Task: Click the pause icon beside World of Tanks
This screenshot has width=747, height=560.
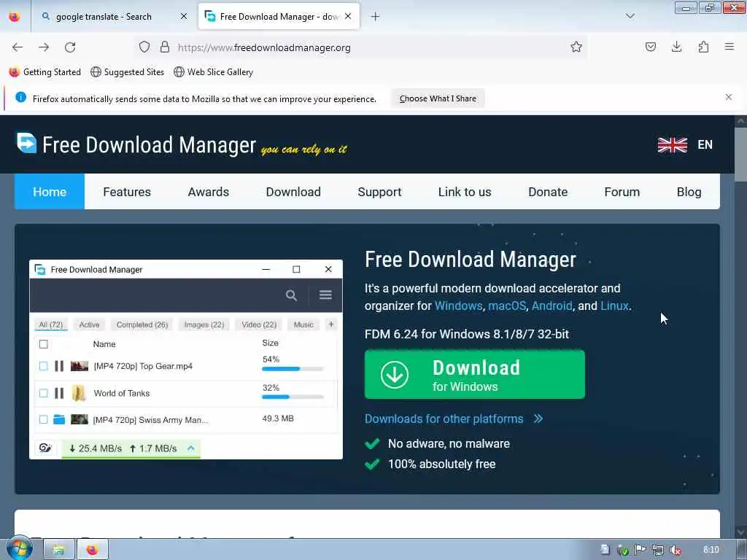Action: (59, 393)
